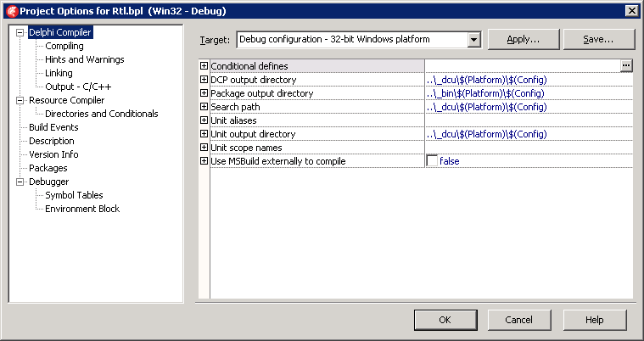Close the Project Options window

pyautogui.click(x=631, y=11)
